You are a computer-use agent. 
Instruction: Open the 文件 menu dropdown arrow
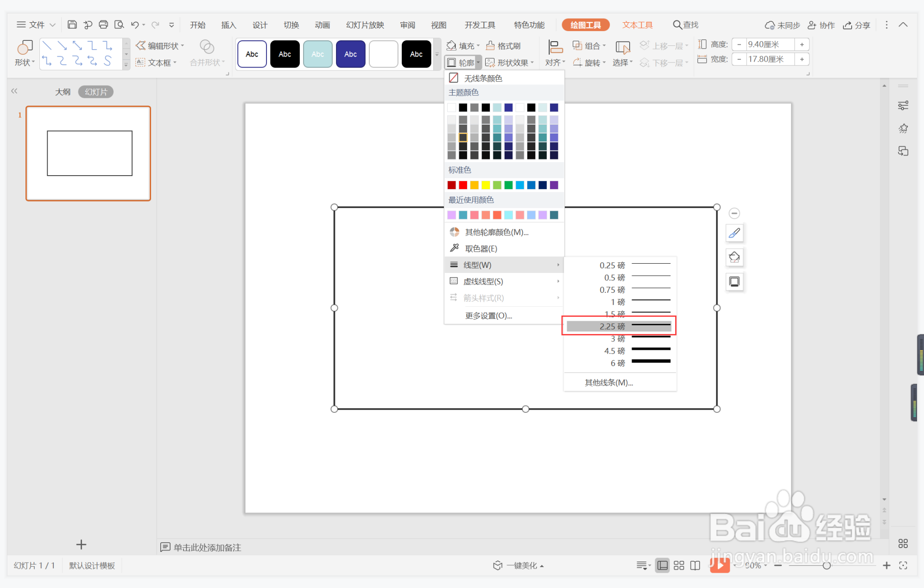(52, 25)
